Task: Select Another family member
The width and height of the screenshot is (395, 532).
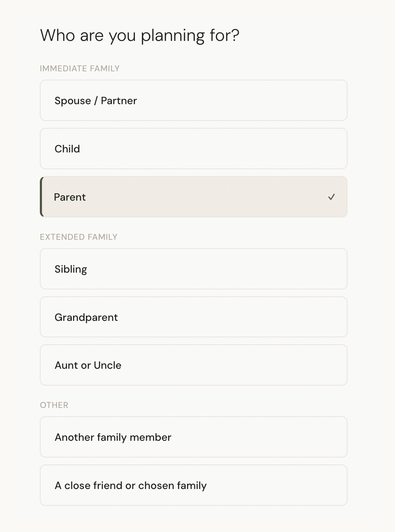Action: [193, 437]
